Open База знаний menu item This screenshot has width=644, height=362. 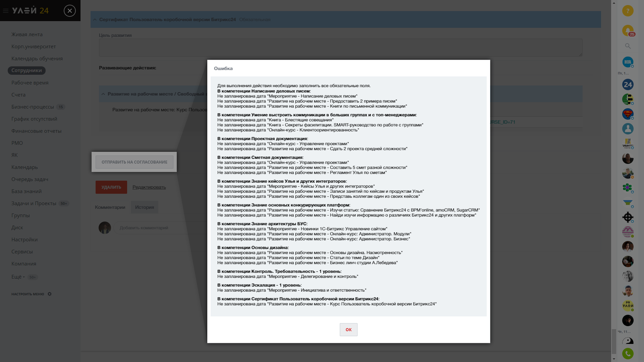pos(26,191)
